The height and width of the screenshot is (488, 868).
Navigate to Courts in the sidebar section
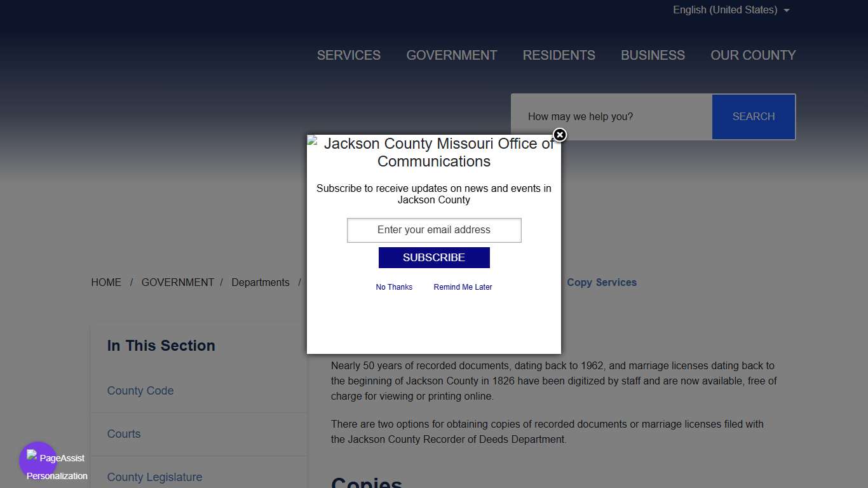(x=124, y=434)
